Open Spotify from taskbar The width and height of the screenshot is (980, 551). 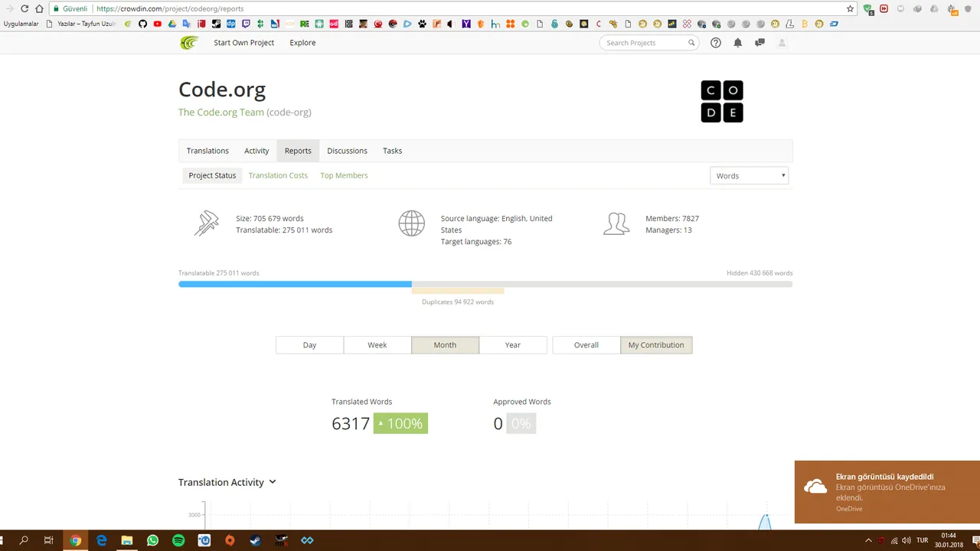[x=178, y=540]
